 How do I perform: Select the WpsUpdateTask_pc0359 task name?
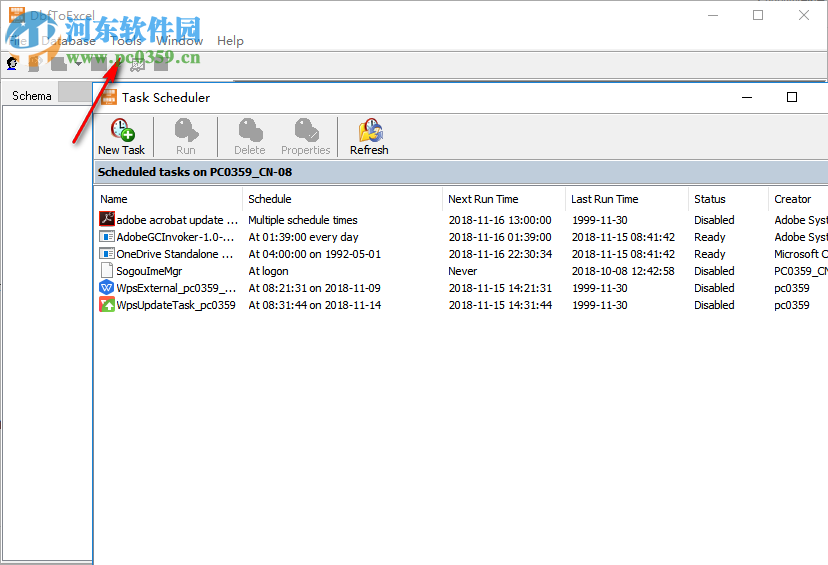(176, 305)
